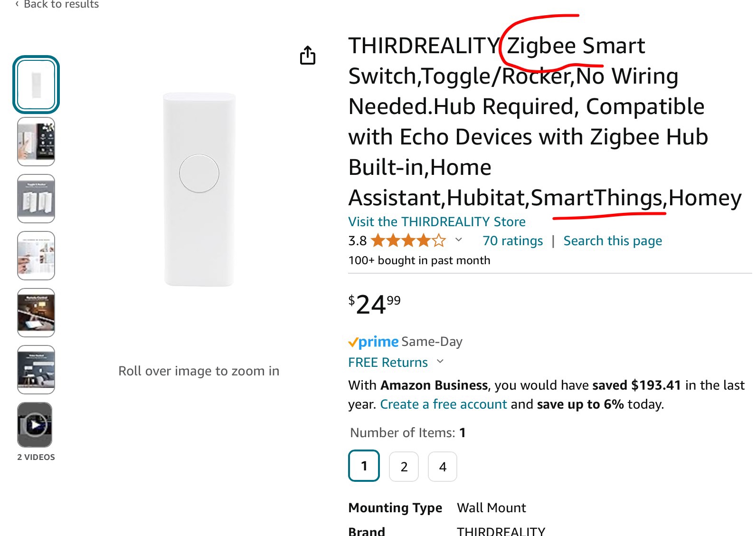Select quantity 4 for Number of Items
Screen dimensions: 756x536
442,467
